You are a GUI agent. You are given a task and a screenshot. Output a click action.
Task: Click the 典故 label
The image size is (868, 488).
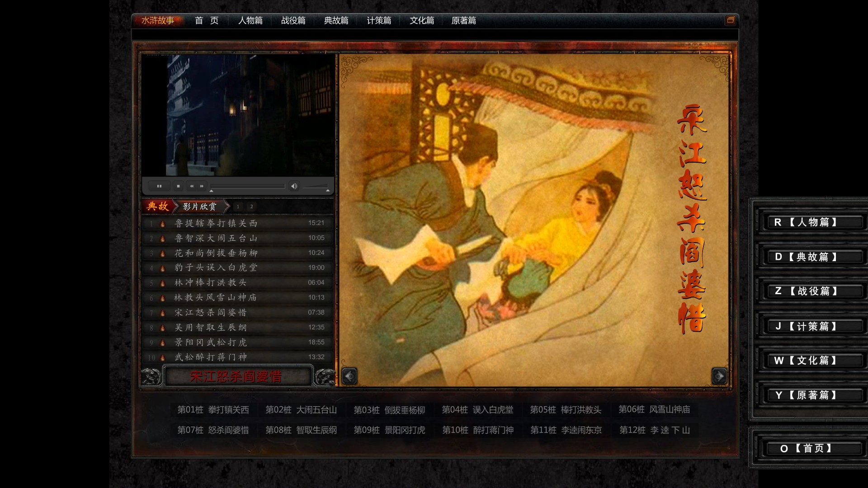tap(158, 206)
